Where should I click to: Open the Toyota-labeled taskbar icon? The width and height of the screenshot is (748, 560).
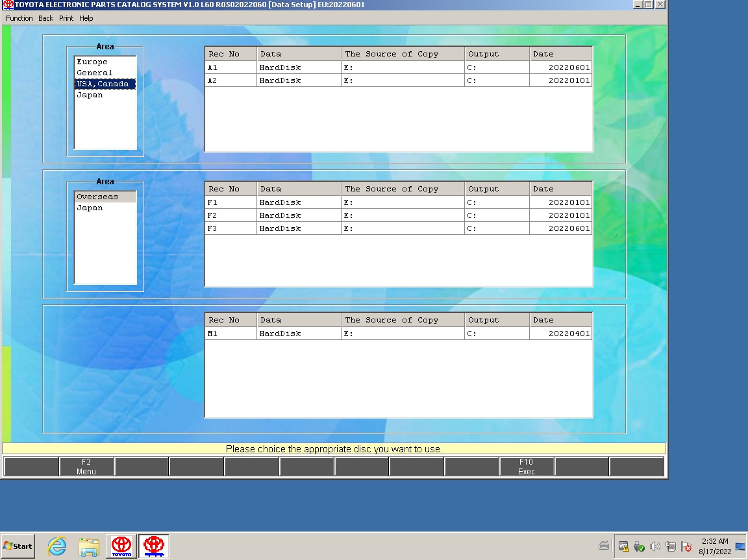tap(121, 546)
